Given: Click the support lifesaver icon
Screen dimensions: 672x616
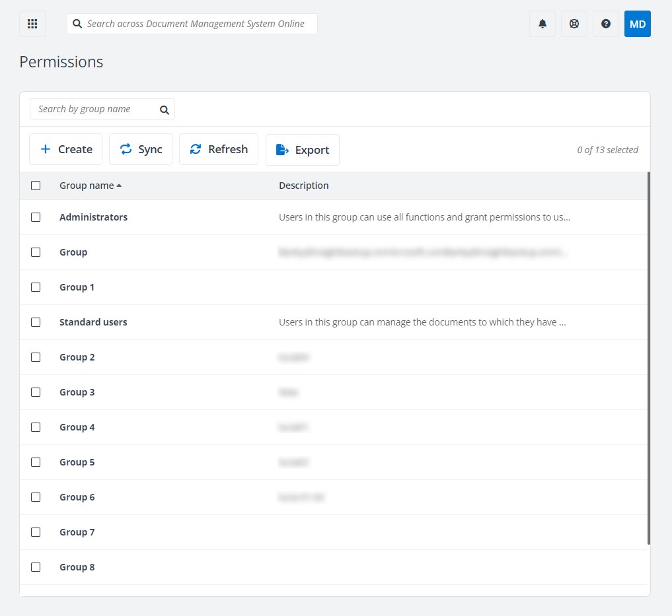Looking at the screenshot, I should point(574,24).
